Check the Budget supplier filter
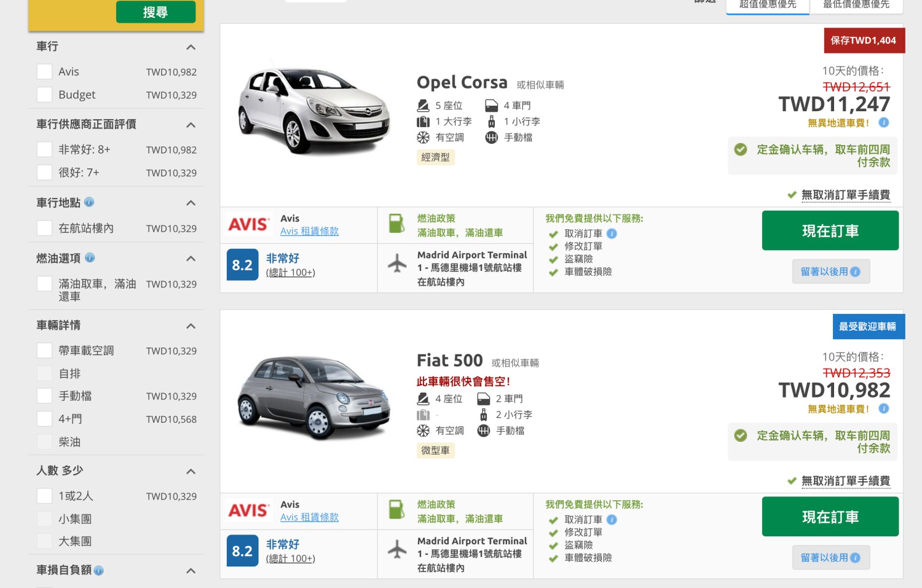The height and width of the screenshot is (588, 922). coord(44,94)
